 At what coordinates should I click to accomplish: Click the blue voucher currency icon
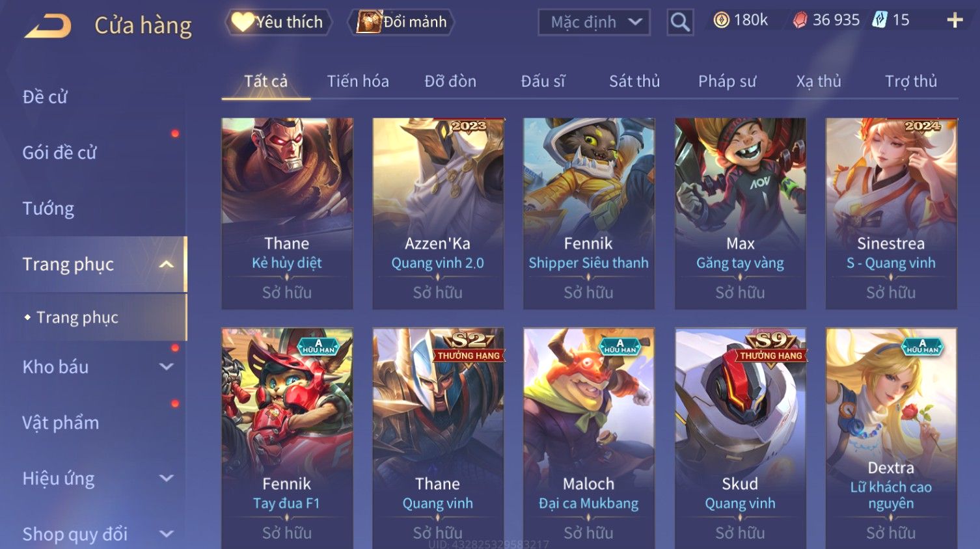(880, 20)
